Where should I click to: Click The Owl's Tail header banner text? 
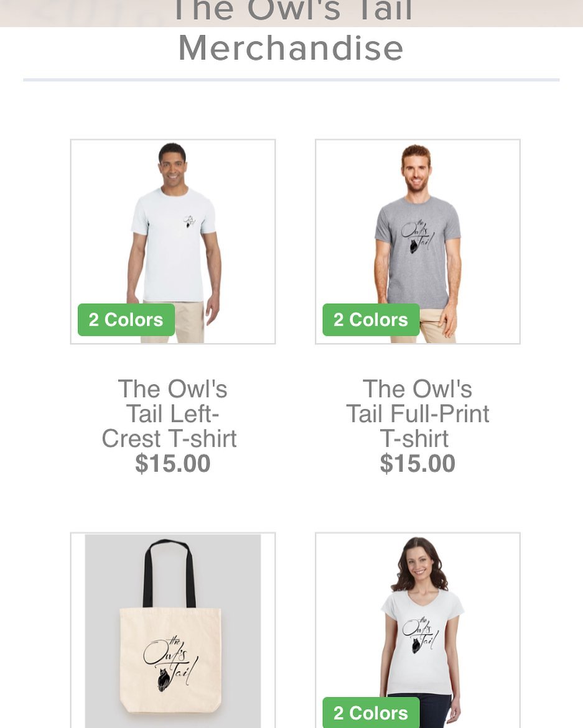point(292,10)
